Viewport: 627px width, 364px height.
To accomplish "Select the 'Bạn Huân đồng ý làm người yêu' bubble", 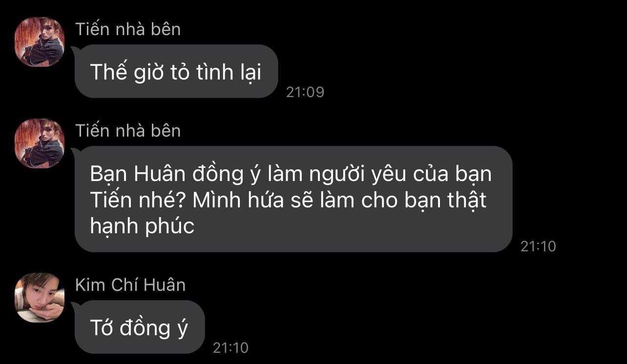I will coord(293,199).
